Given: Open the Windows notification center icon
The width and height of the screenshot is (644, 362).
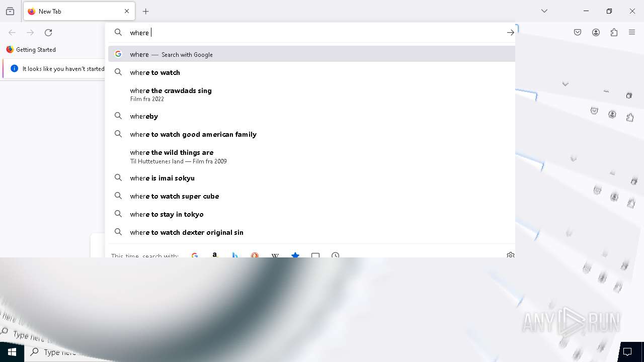Looking at the screenshot, I should point(627,352).
